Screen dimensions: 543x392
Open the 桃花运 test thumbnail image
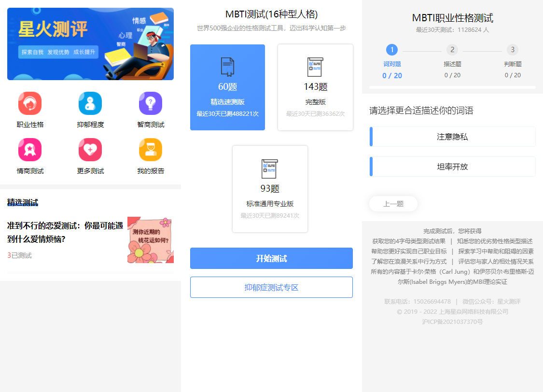pyautogui.click(x=151, y=240)
